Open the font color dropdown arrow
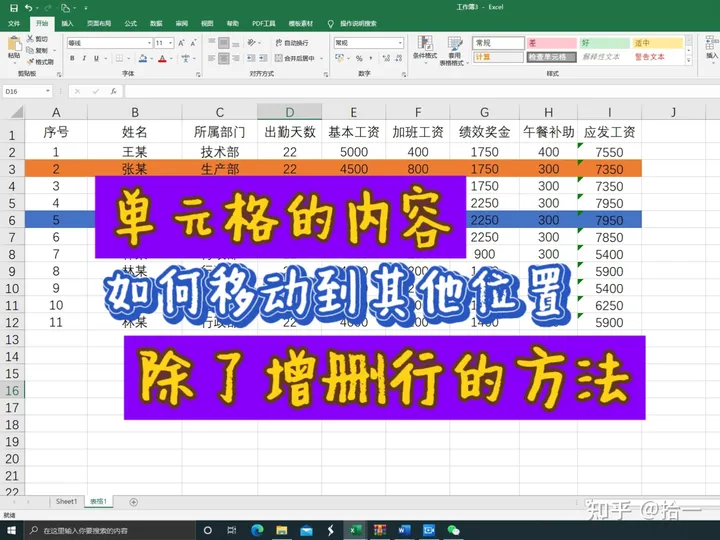 (171, 58)
